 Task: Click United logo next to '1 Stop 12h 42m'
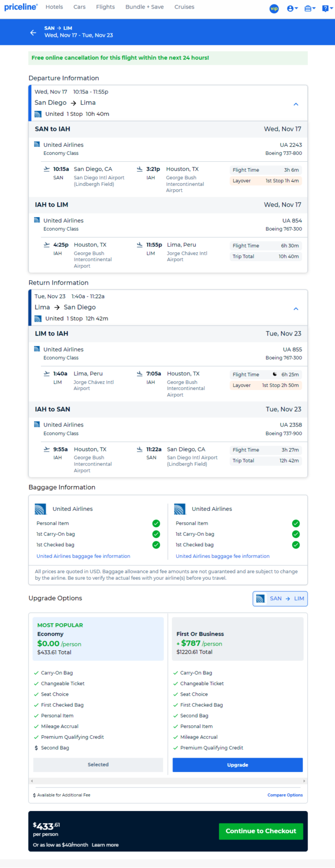click(38, 319)
